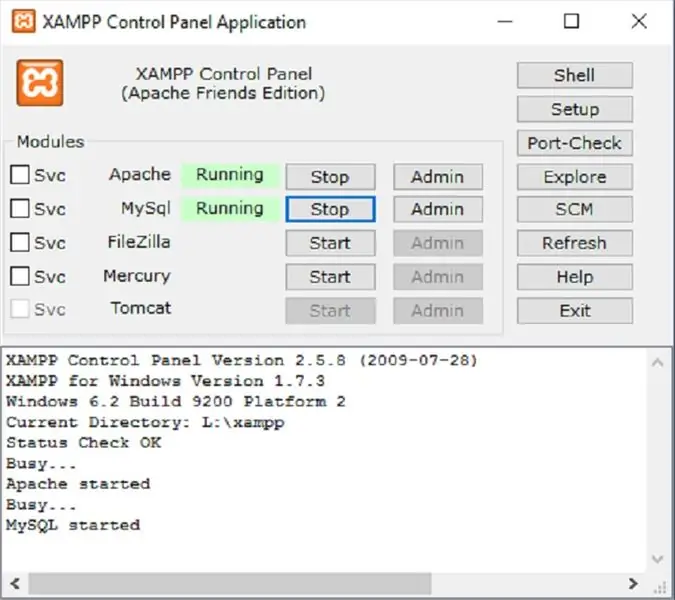Open SCM service manager button
Image resolution: width=675 pixels, height=600 pixels.
coord(575,209)
